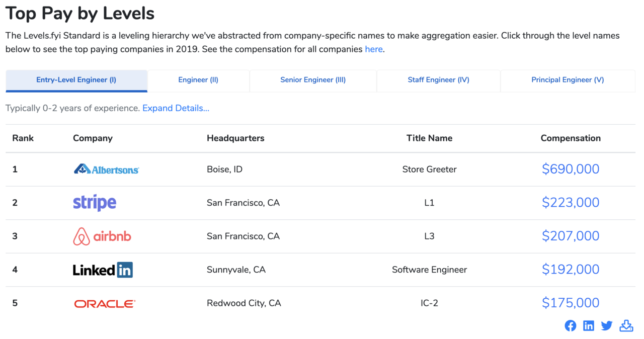Click the 'IC-2' title cell
This screenshot has height=339, width=644.
(x=429, y=303)
